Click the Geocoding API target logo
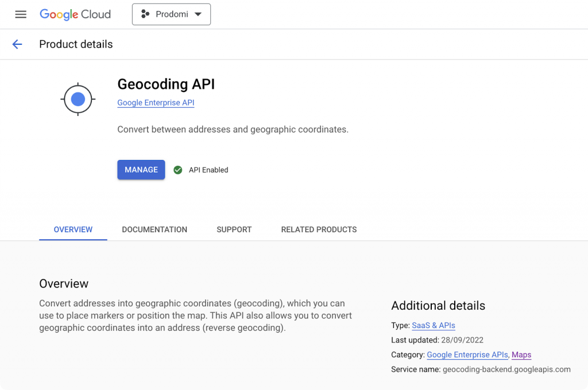588x390 pixels. coord(78,99)
